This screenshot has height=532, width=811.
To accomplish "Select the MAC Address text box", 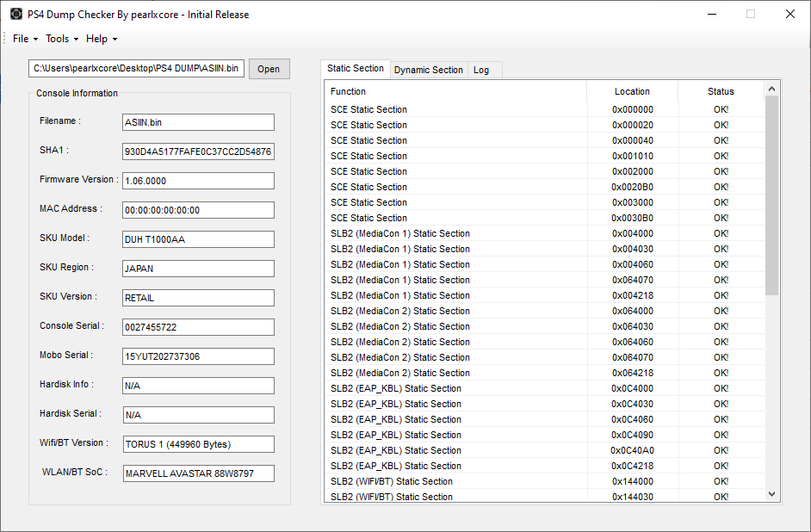I will (198, 210).
